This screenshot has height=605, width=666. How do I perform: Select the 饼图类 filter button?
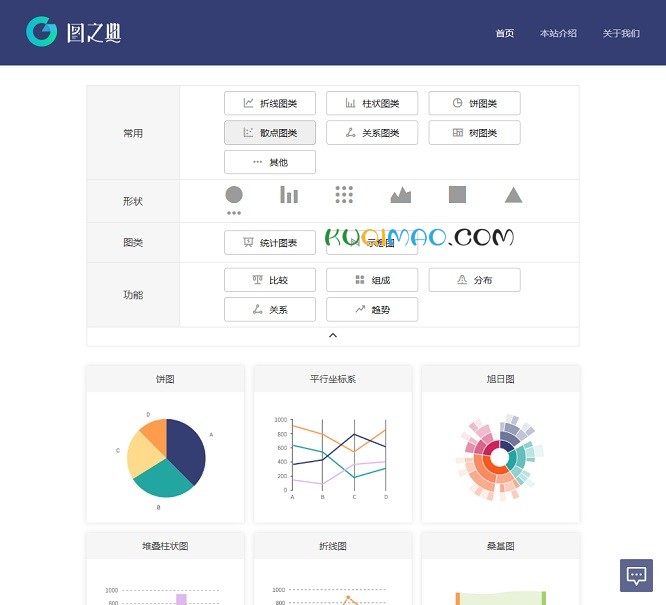[474, 103]
